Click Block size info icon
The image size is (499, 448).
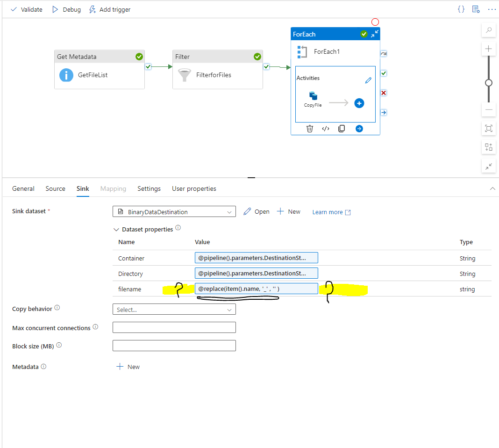pyautogui.click(x=59, y=345)
